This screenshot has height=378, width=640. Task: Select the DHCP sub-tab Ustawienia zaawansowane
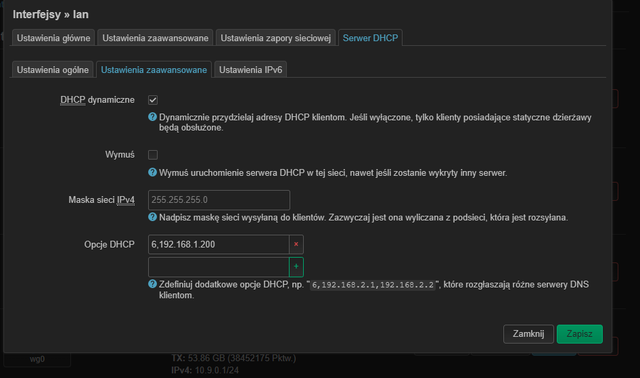point(154,70)
